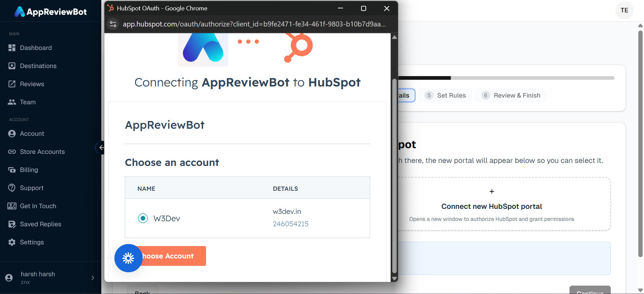This screenshot has height=294, width=644.
Task: Click the Dashboard grid icon
Action: click(12, 48)
